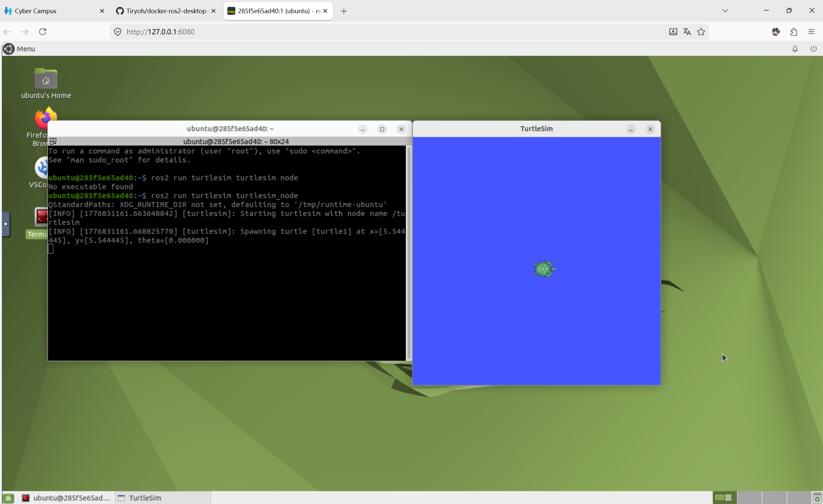Click the browser forward arrow

point(25,32)
